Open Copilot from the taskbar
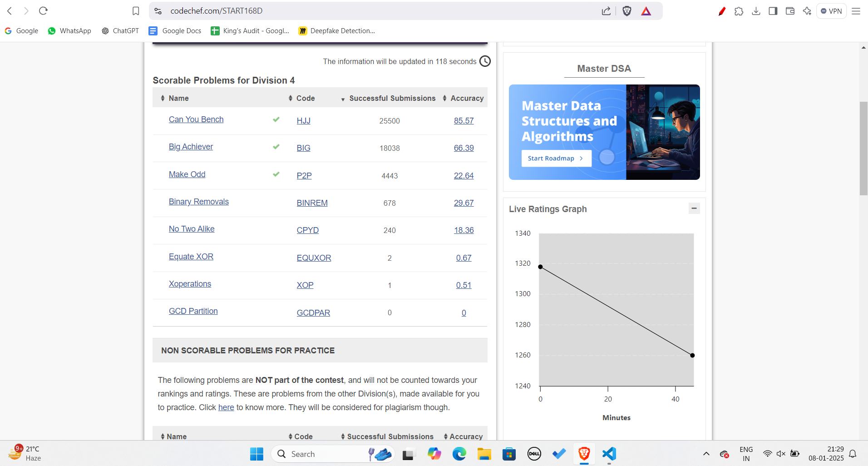The image size is (868, 466). pos(434,454)
